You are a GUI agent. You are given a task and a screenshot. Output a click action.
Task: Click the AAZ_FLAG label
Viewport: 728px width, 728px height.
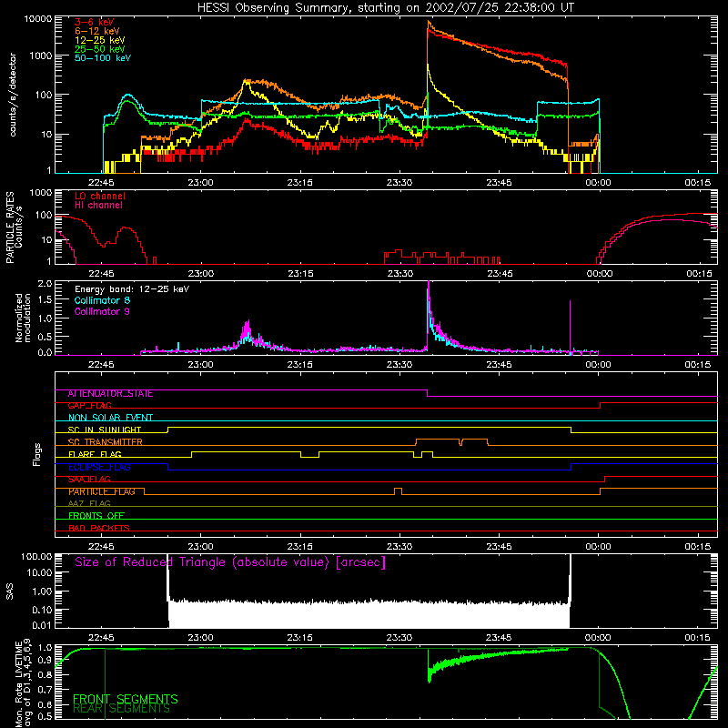point(89,504)
